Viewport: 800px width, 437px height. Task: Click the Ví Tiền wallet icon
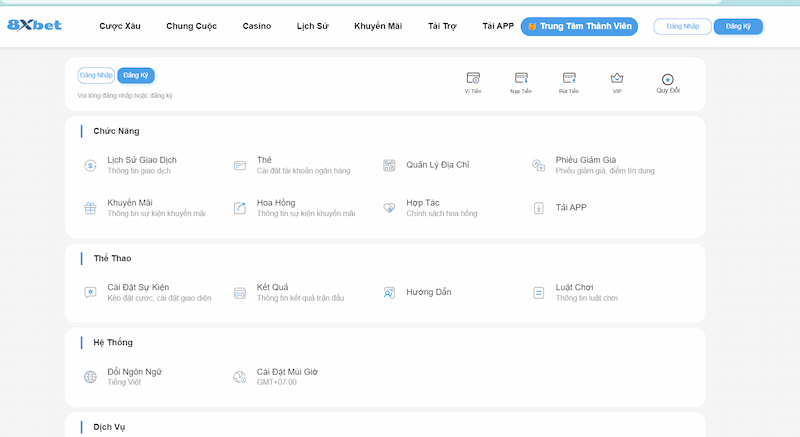(x=473, y=78)
